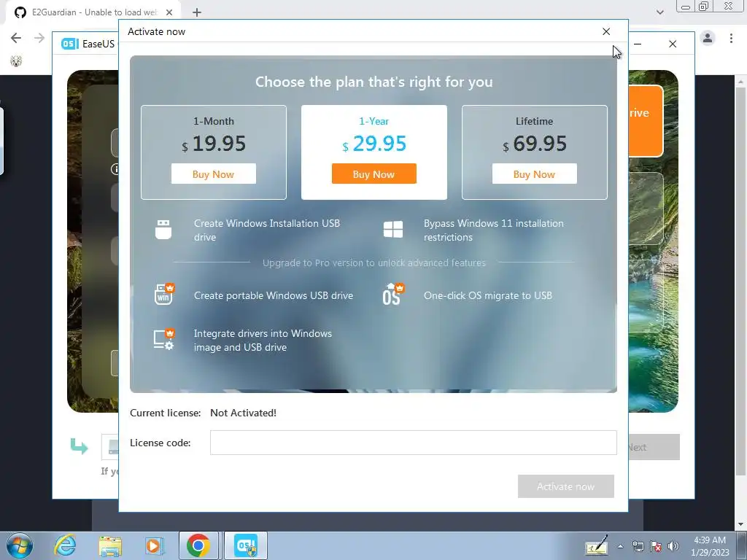The width and height of the screenshot is (747, 560).
Task: Open a new Chrome tab
Action: (x=197, y=12)
